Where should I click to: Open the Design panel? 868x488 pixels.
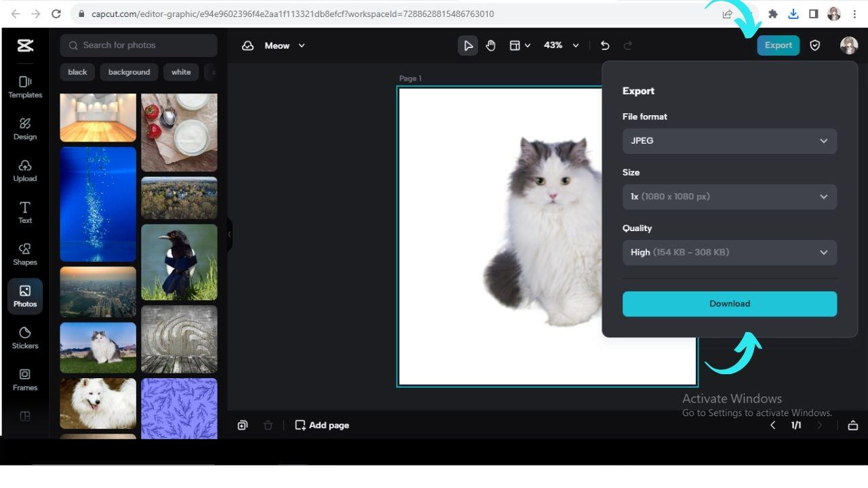[x=25, y=129]
